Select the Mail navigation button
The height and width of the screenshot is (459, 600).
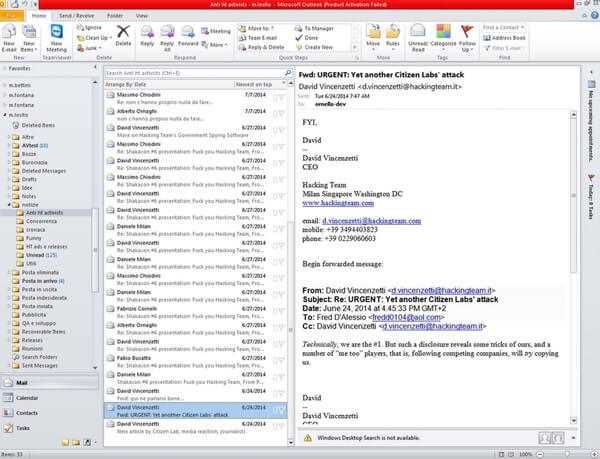click(x=49, y=382)
